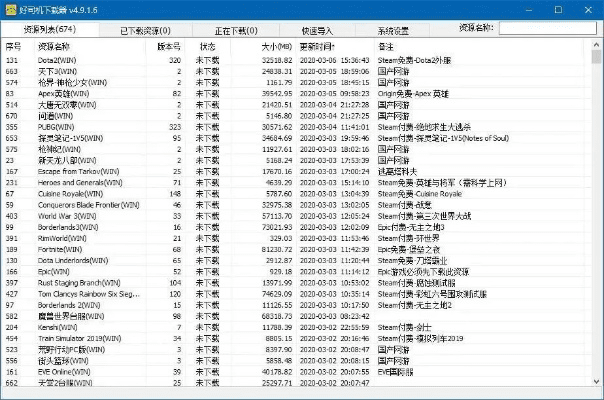
Task: Select the 探灵笔记-1V5(WIN) row
Action: click(x=297, y=138)
